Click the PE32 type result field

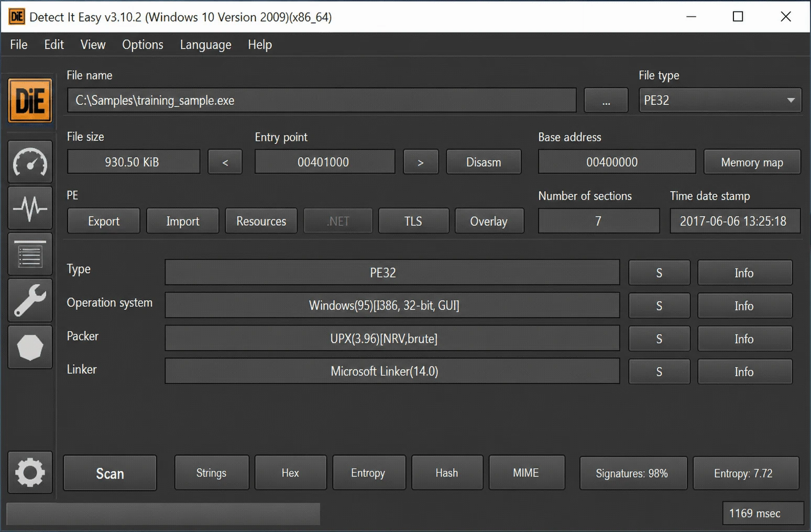392,273
